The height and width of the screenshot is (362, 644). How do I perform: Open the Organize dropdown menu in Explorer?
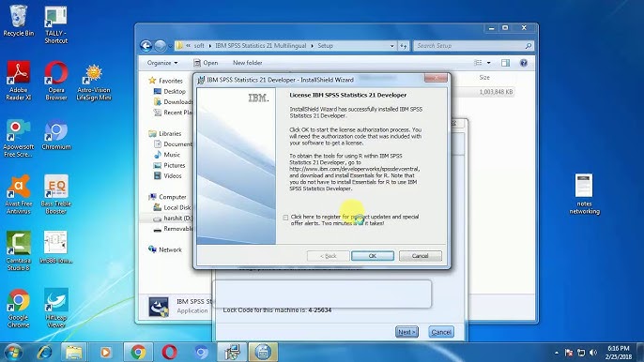[162, 63]
